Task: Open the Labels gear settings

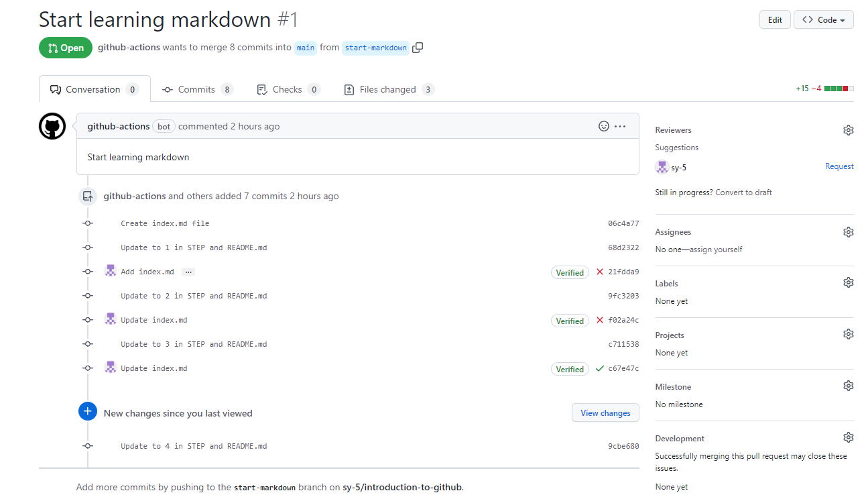Action: tap(848, 283)
